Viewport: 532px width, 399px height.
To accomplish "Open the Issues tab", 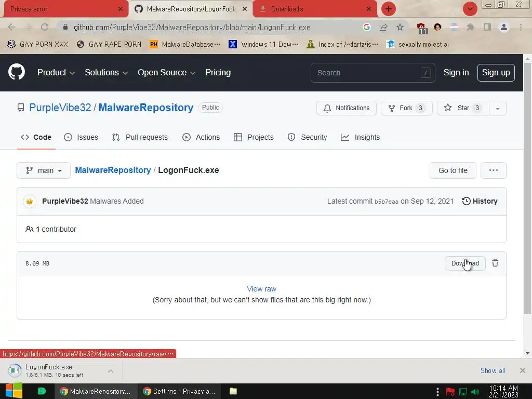I will pyautogui.click(x=81, y=137).
